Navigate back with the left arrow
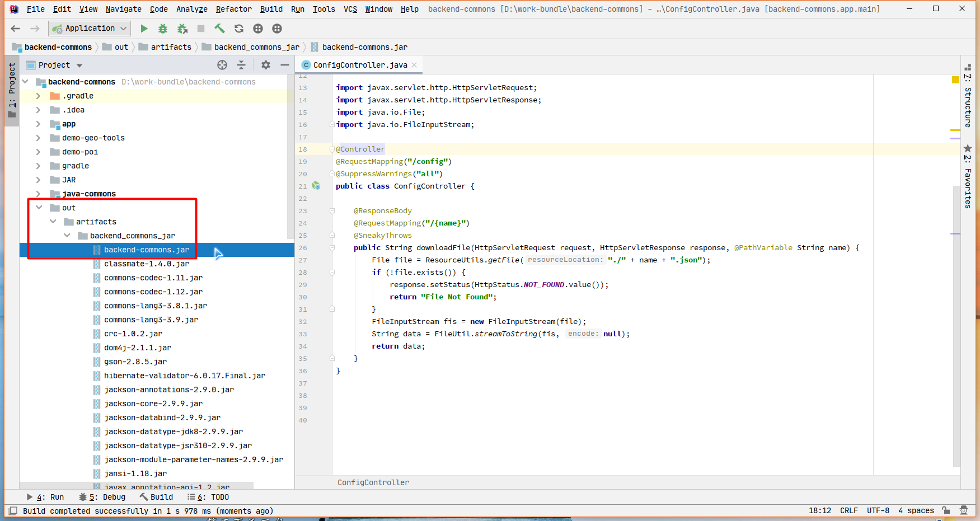The width and height of the screenshot is (980, 521). (16, 29)
